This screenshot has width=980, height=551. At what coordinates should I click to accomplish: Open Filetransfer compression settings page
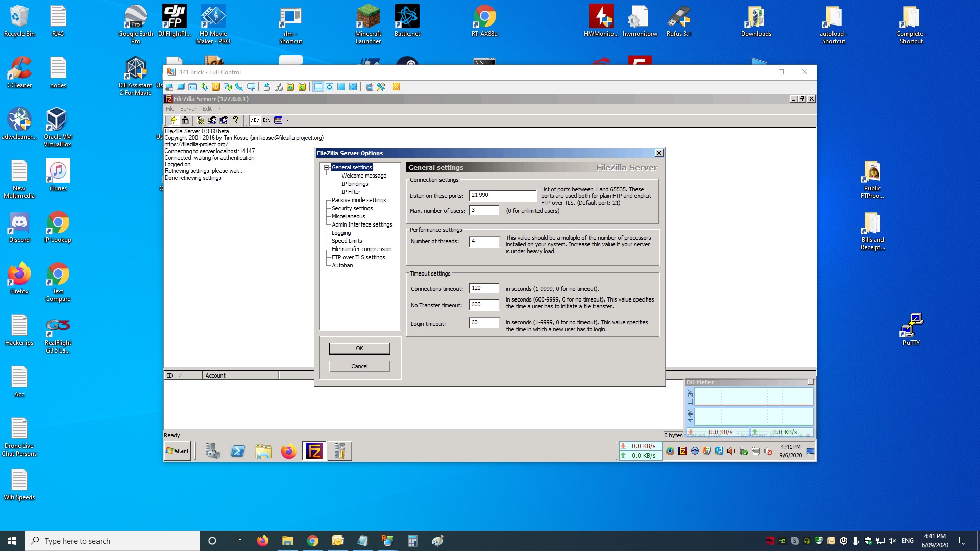pyautogui.click(x=361, y=249)
